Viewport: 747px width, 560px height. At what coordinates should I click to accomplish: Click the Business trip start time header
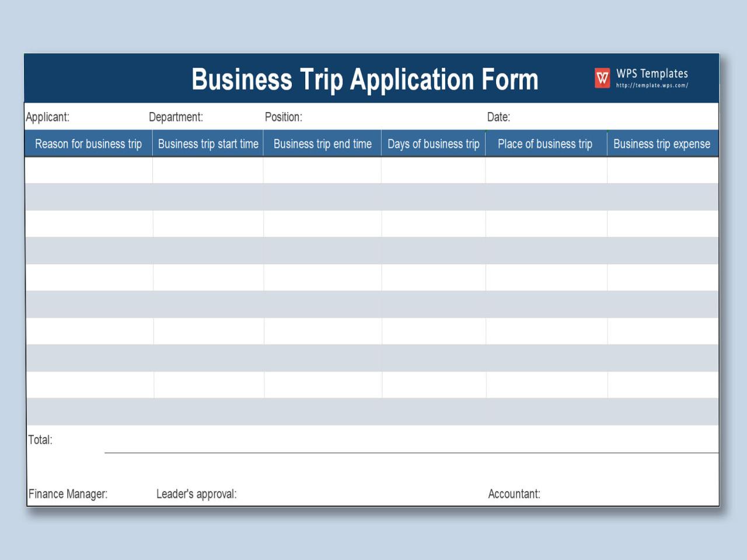coord(208,143)
